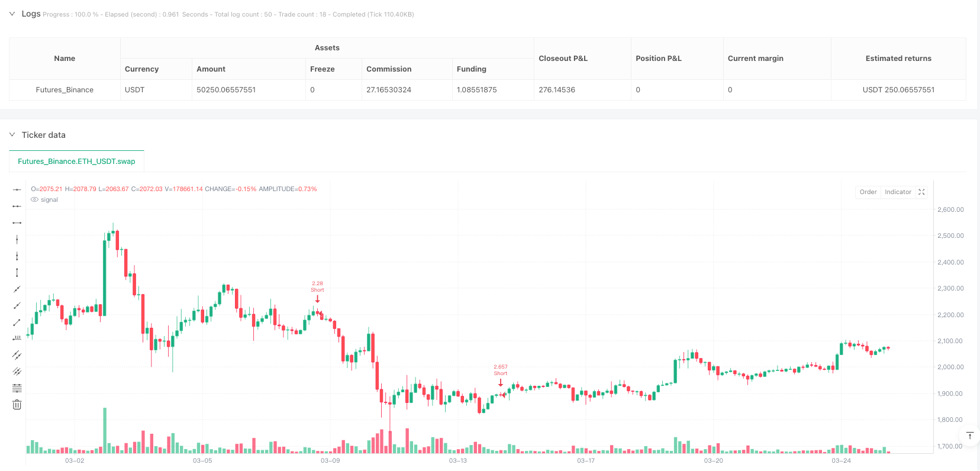
Task: Click the Indicator button above the chart
Action: [x=898, y=192]
